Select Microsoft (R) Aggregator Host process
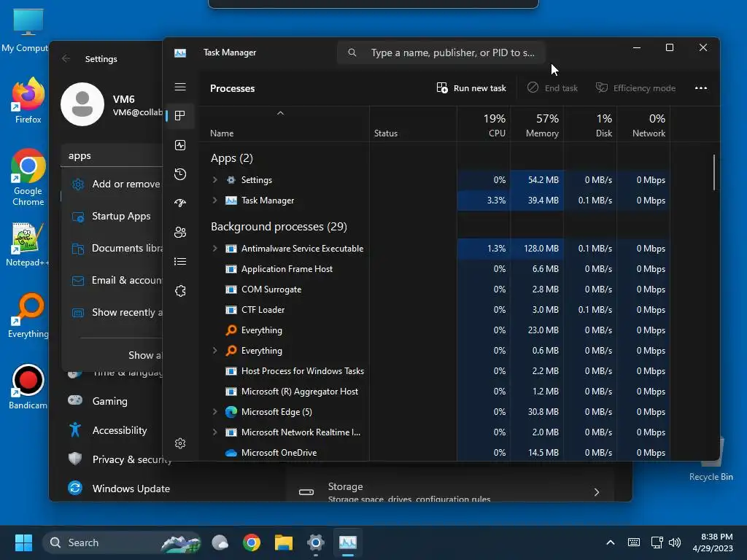747x560 pixels. point(435,391)
